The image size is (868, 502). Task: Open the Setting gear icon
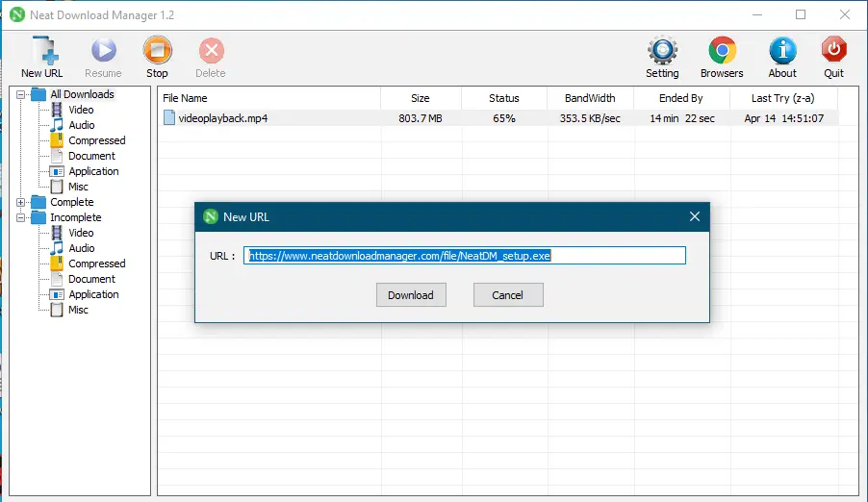[662, 50]
